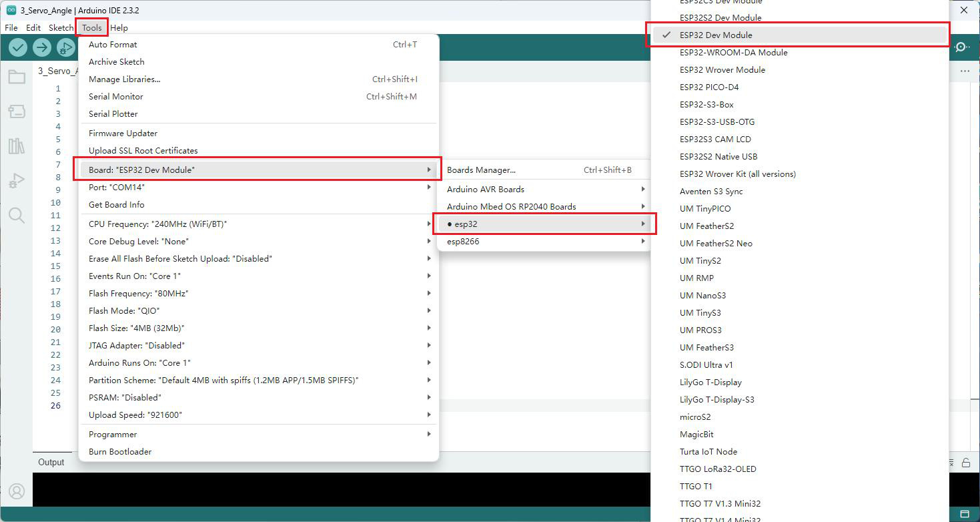Screen dimensions: 980x522
Task: Click the Verify checkmark toolbar button
Action: tap(18, 47)
